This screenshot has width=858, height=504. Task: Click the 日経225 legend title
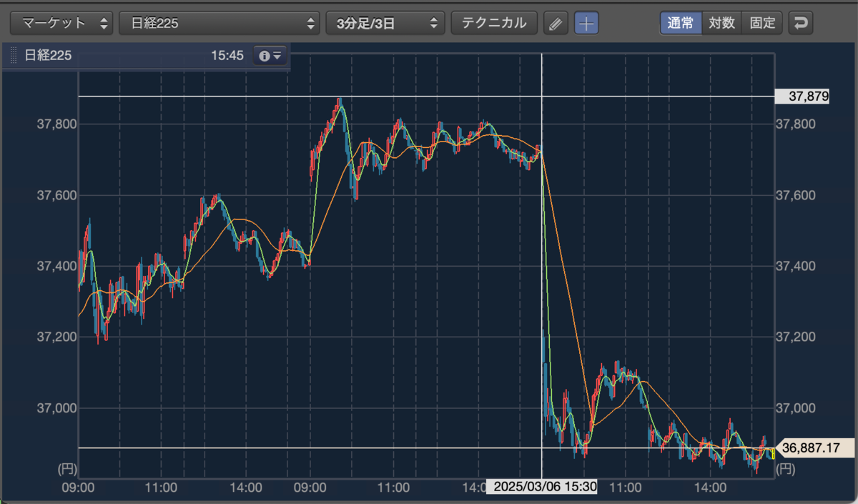pyautogui.click(x=48, y=56)
